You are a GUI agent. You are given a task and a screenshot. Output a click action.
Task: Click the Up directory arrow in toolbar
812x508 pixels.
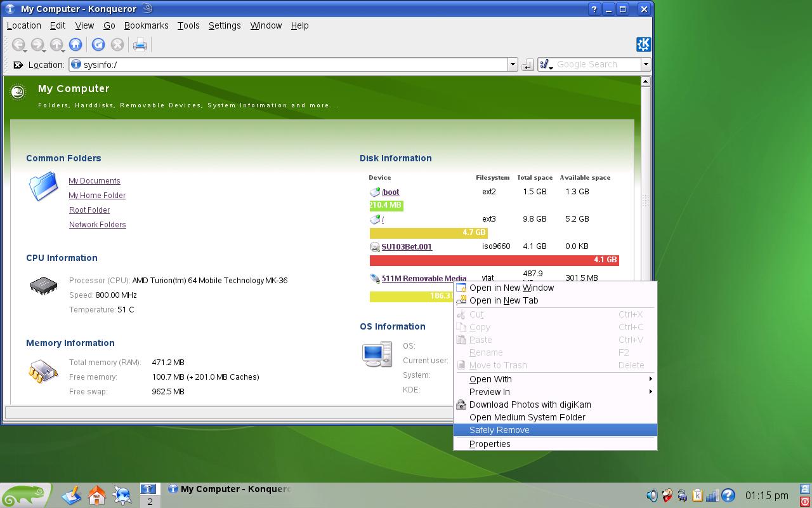pyautogui.click(x=56, y=44)
